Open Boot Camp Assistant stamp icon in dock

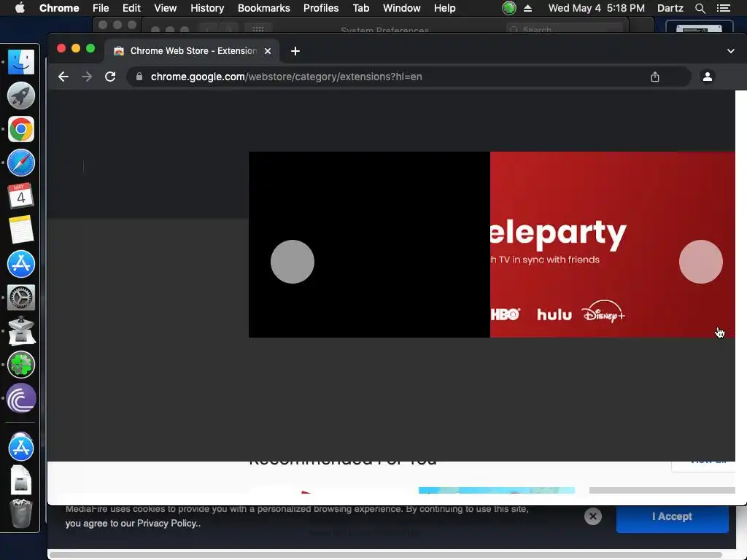pos(21,331)
